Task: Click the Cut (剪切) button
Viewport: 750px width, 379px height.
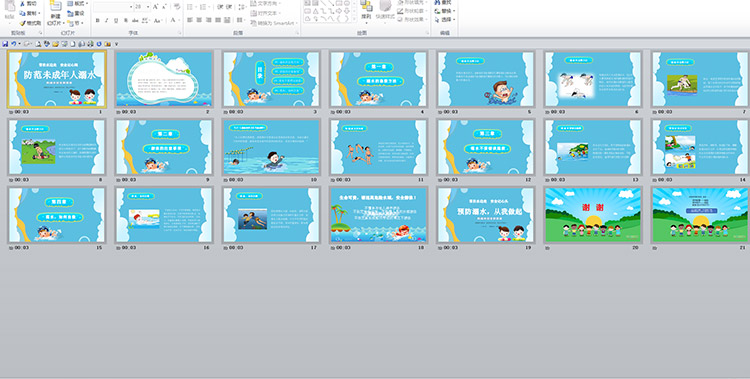Action: (28, 4)
